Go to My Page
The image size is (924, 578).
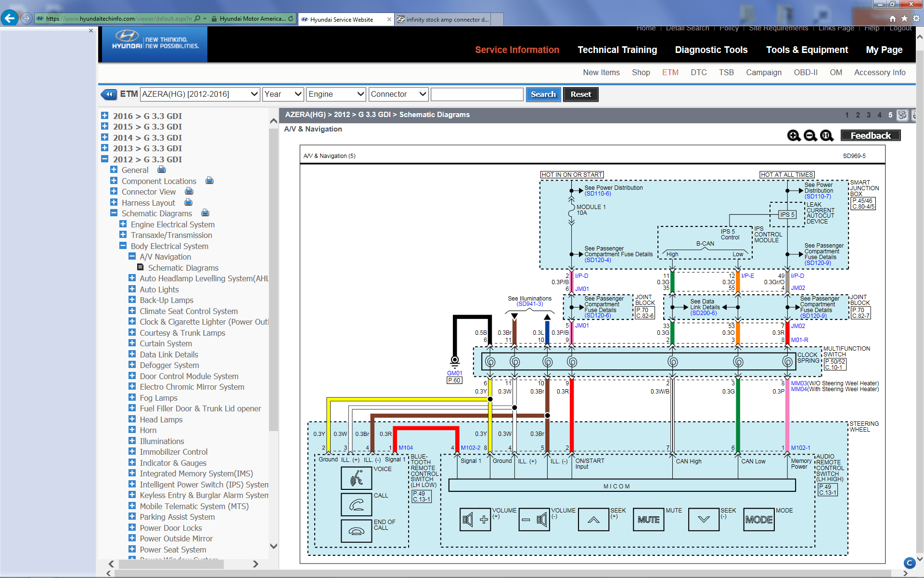884,50
